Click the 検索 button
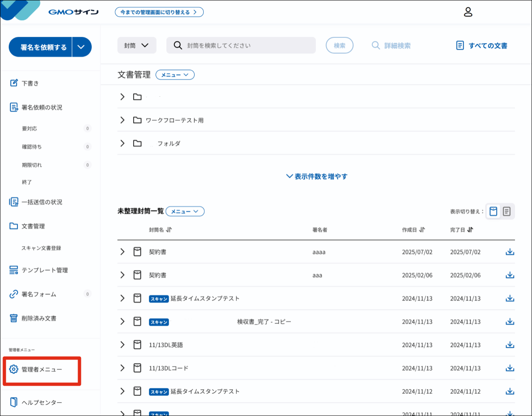 pos(339,46)
